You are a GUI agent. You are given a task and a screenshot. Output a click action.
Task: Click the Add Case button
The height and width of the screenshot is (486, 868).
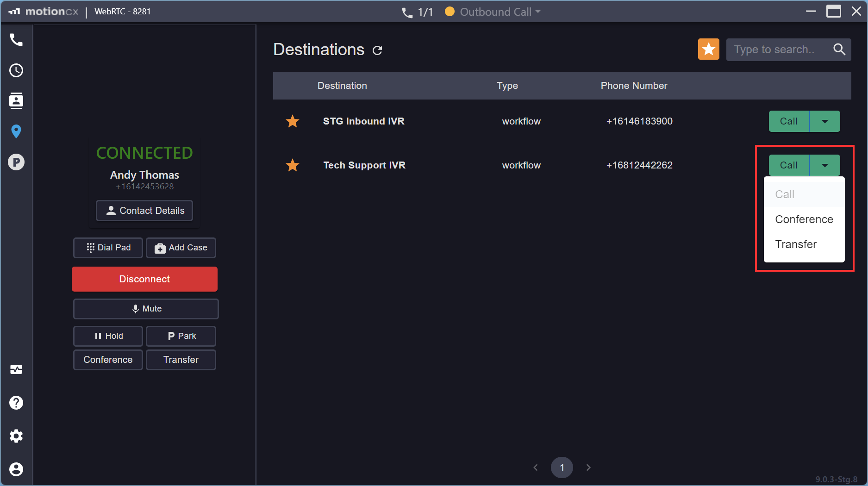181,248
